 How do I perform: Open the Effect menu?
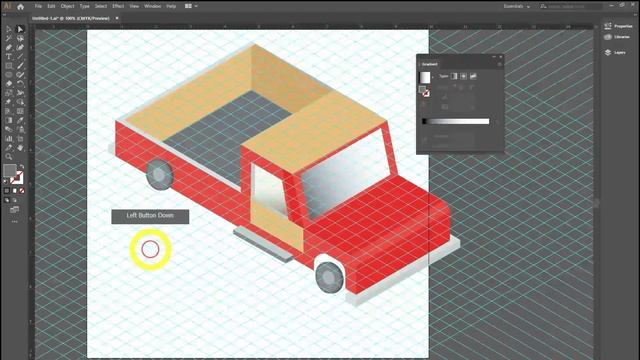[x=118, y=7]
